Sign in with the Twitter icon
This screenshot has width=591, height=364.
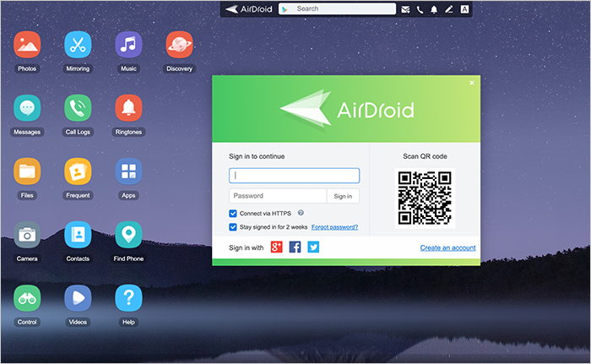(x=313, y=247)
